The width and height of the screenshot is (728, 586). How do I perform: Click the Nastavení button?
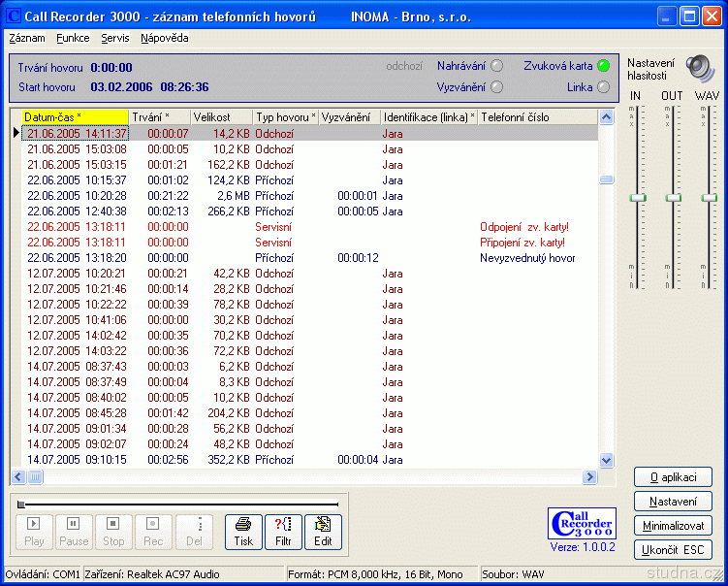click(673, 502)
